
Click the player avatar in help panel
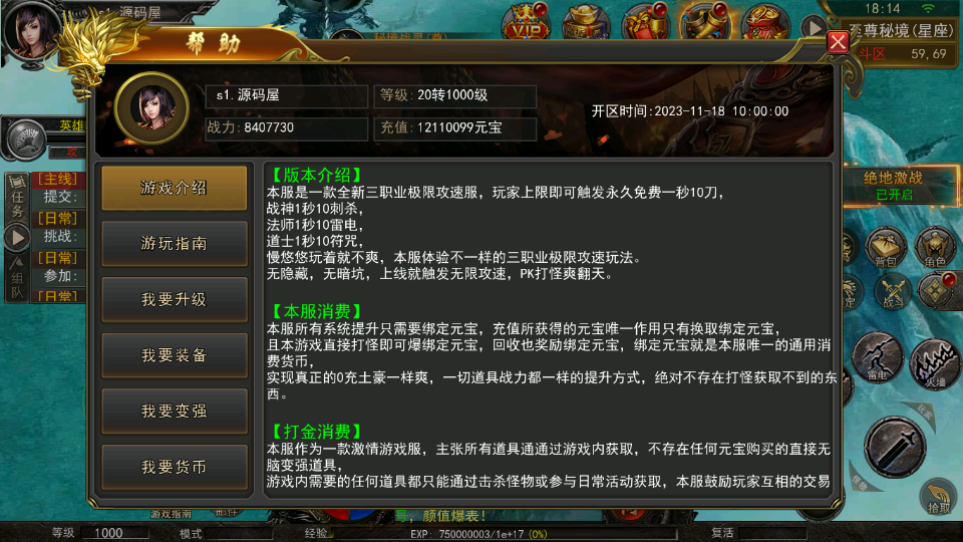(x=152, y=108)
